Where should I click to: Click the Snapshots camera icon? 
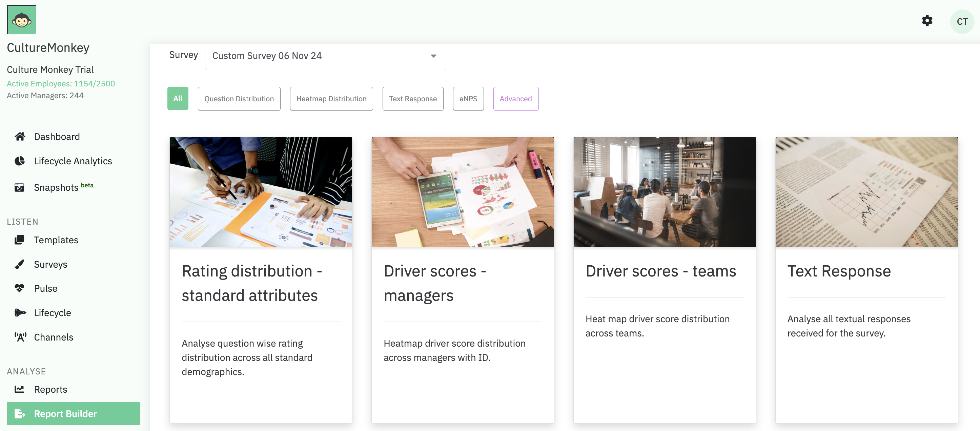(x=19, y=187)
